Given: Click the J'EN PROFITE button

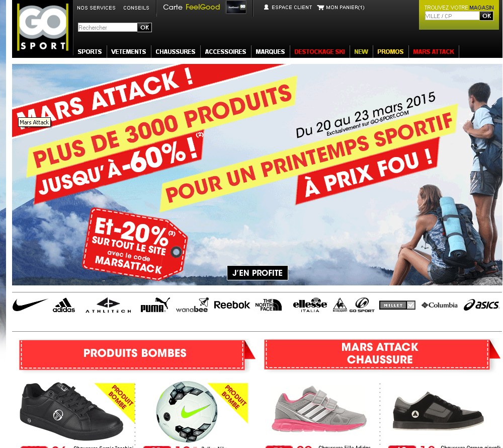Looking at the screenshot, I should pyautogui.click(x=258, y=273).
